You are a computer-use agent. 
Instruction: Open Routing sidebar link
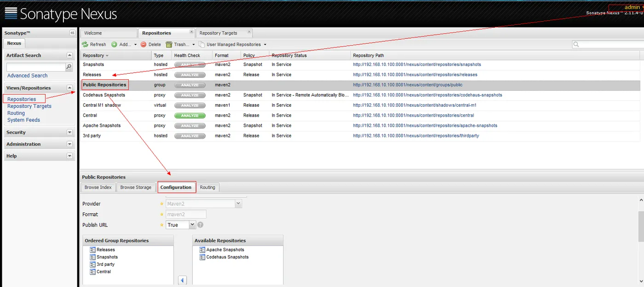click(x=16, y=113)
